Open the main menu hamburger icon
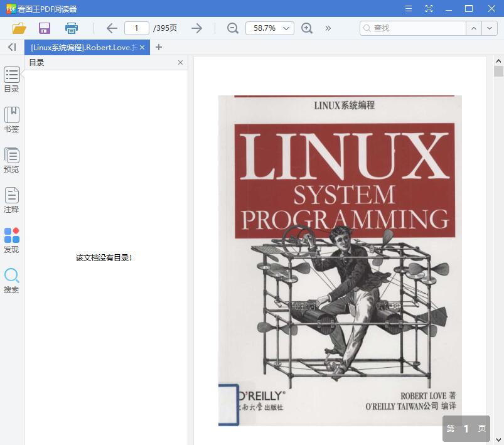 click(409, 9)
